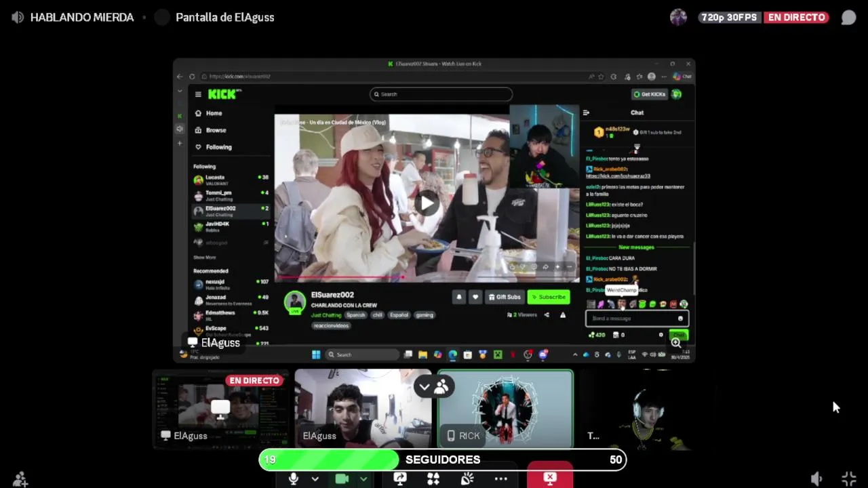Click the invite people icon
The width and height of the screenshot is (868, 488).
pos(20,479)
